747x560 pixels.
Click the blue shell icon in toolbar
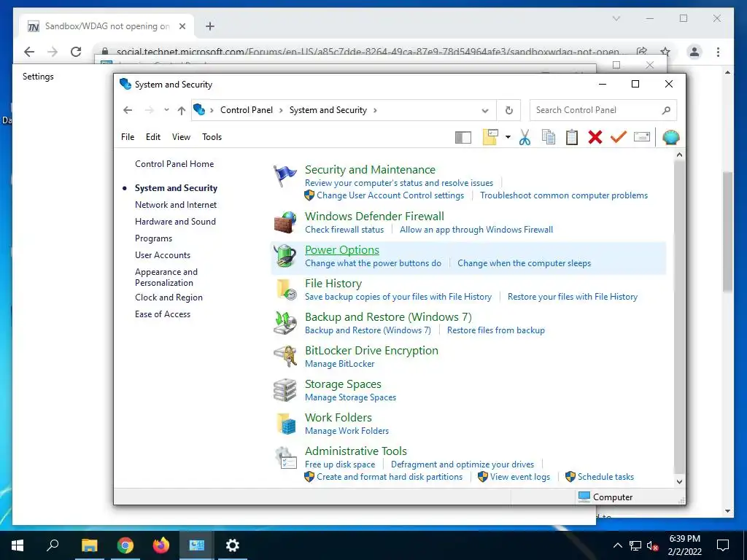point(671,137)
